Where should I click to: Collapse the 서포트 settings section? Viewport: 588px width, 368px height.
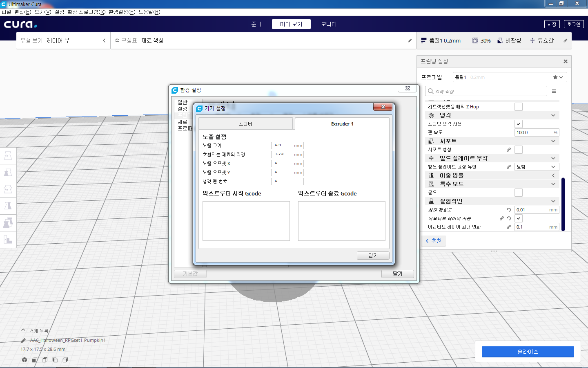(492, 141)
